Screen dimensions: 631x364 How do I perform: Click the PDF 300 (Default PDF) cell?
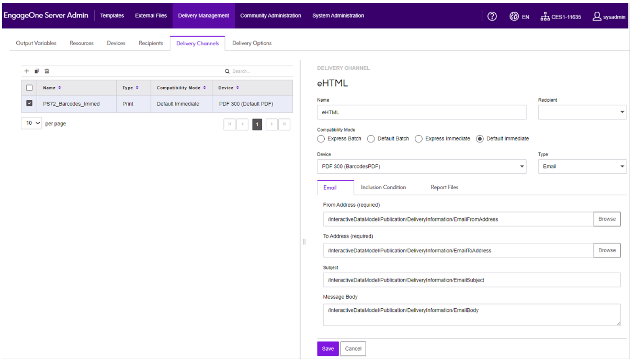[252, 104]
